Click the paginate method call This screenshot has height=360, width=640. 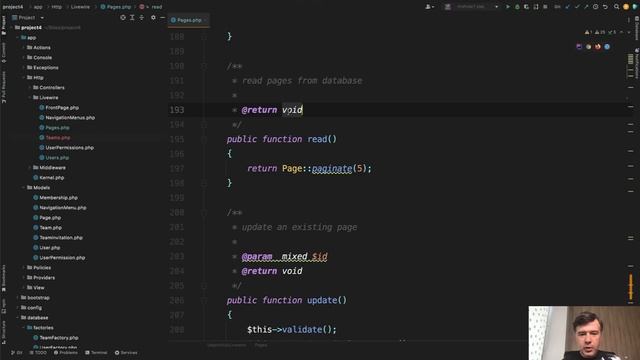pos(332,169)
